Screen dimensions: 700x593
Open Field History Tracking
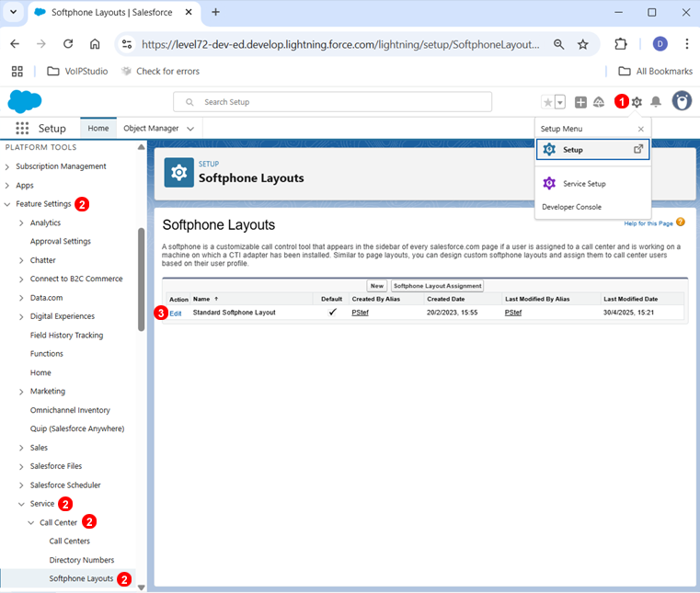[66, 335]
